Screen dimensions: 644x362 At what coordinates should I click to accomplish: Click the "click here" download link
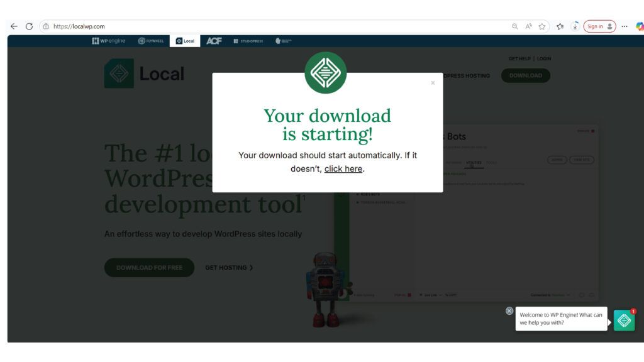tap(343, 168)
